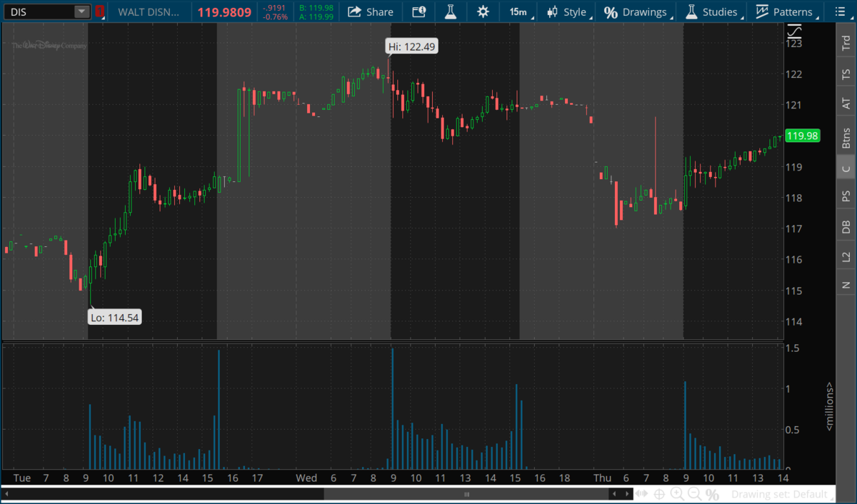Open the Drawings menu
Image resolution: width=857 pixels, height=504 pixels.
tap(637, 11)
